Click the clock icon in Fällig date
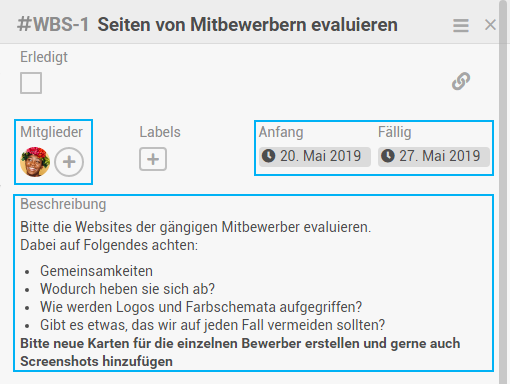This screenshot has height=384, width=510. tap(388, 156)
